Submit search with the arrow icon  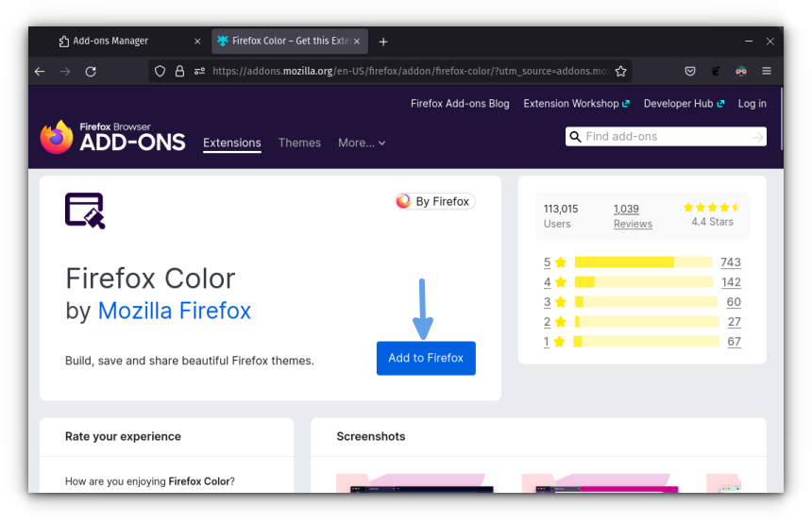(757, 137)
